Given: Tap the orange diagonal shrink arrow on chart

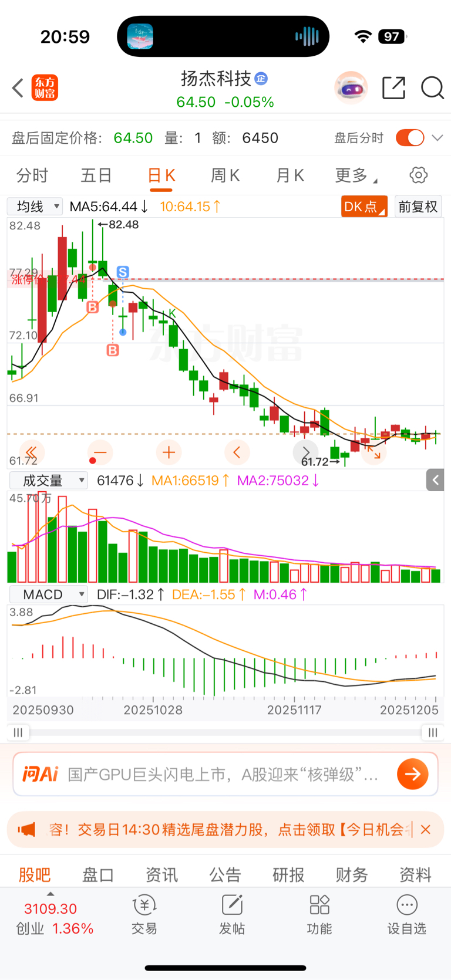Looking at the screenshot, I should (374, 452).
